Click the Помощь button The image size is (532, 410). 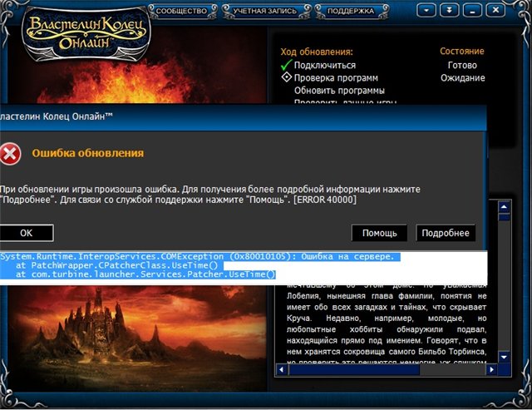pyautogui.click(x=379, y=233)
